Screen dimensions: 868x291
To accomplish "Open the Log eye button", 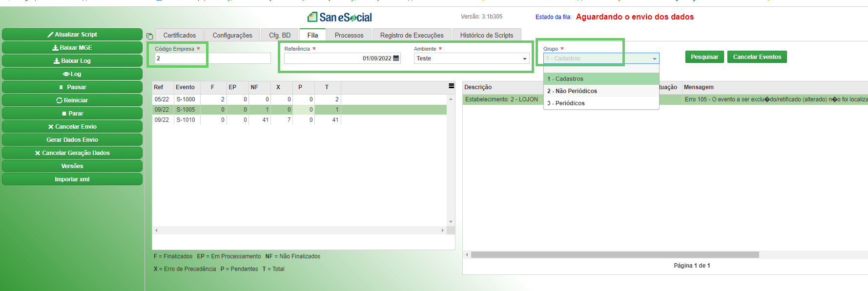I will click(x=72, y=74).
